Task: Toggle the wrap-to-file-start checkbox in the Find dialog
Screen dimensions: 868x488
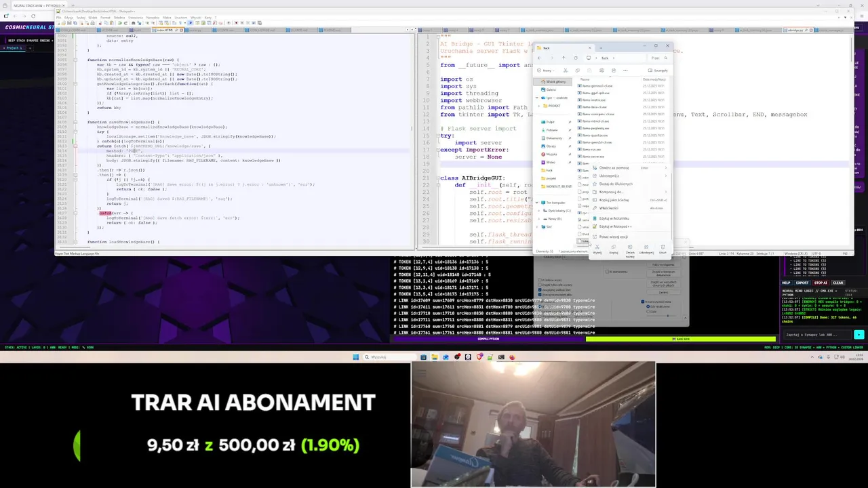Action: 540,295
